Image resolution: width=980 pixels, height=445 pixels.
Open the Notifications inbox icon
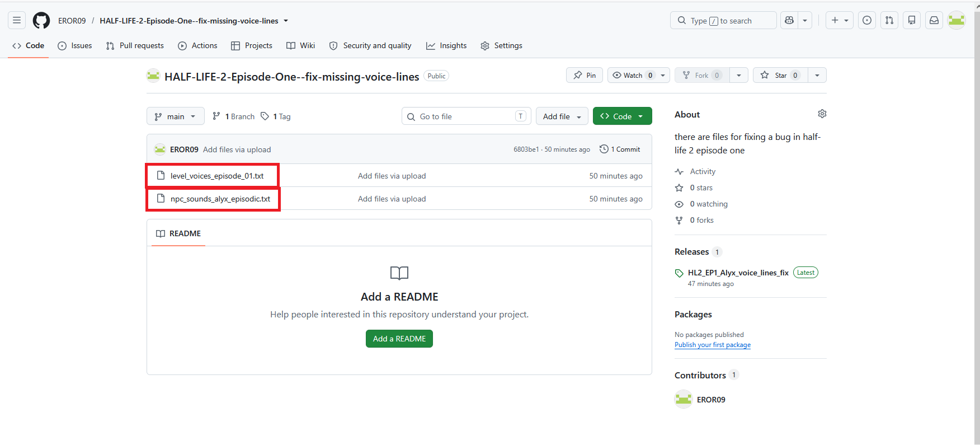point(934,21)
